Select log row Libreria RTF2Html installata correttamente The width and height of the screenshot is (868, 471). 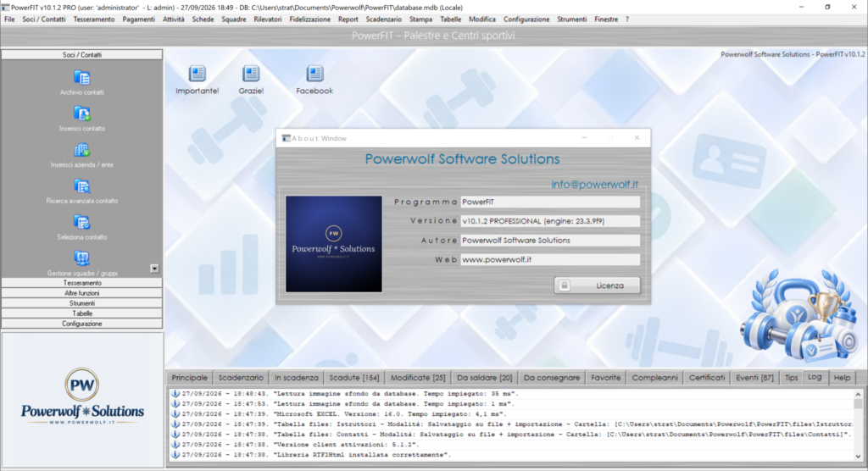coord(511,455)
